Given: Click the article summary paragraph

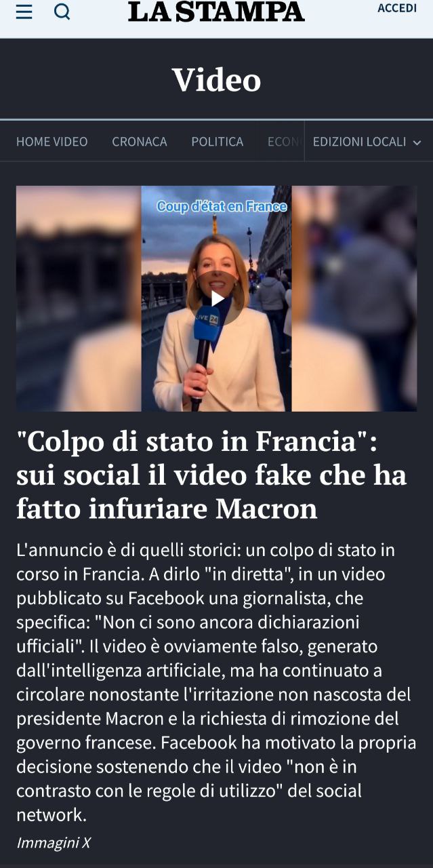Looking at the screenshot, I should (x=216, y=682).
